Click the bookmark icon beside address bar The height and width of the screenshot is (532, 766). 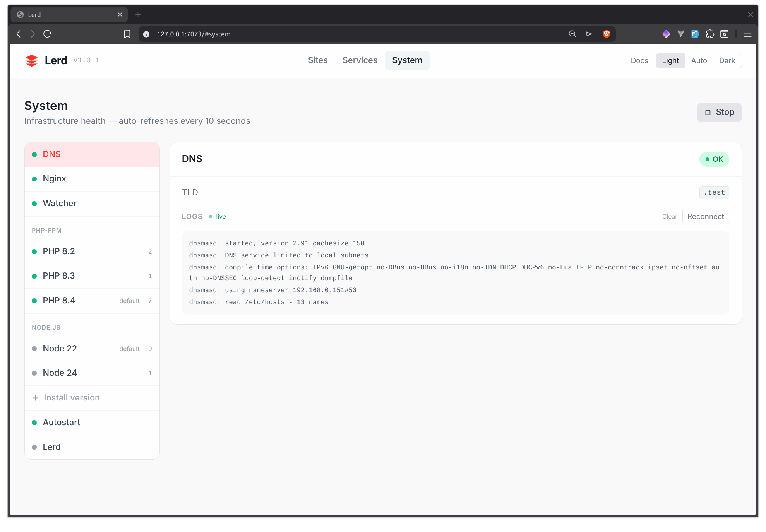click(127, 34)
